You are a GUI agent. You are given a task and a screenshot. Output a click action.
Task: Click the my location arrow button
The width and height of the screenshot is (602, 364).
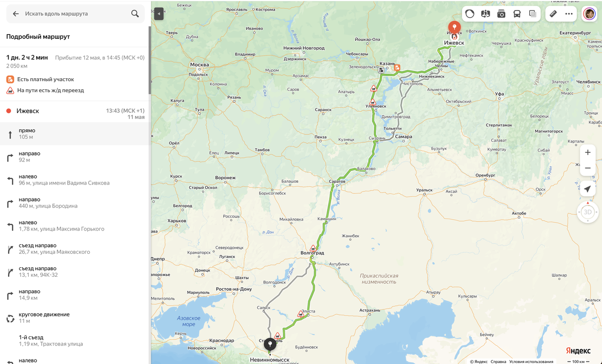(587, 189)
